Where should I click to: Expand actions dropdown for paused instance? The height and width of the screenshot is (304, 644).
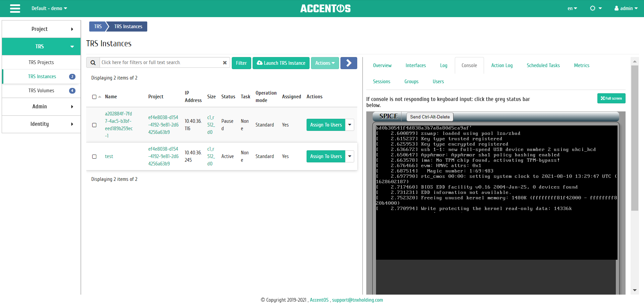tap(350, 125)
